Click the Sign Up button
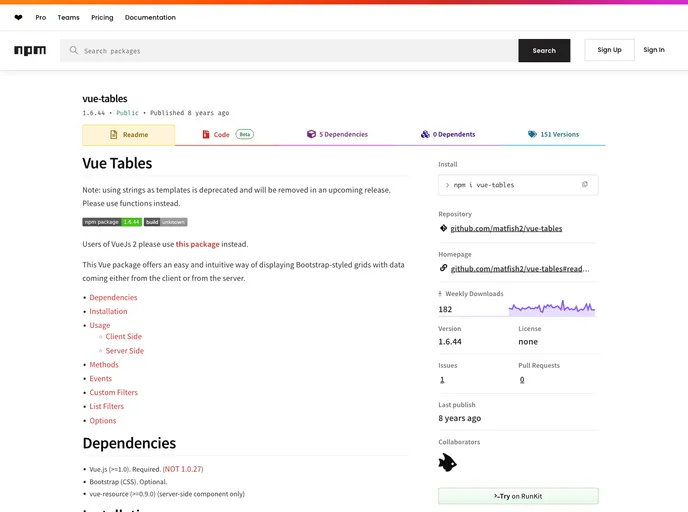The image size is (688, 512). pos(609,50)
